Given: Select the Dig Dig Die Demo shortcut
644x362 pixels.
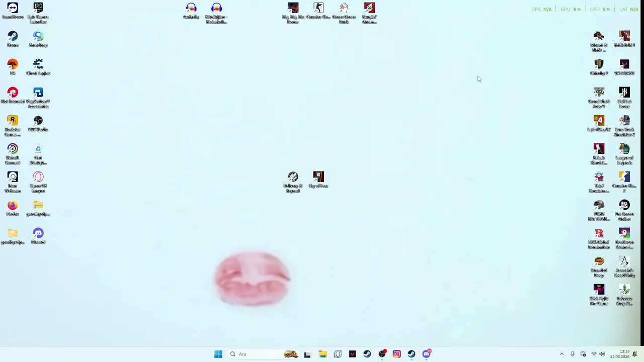Looking at the screenshot, I should coord(293,13).
